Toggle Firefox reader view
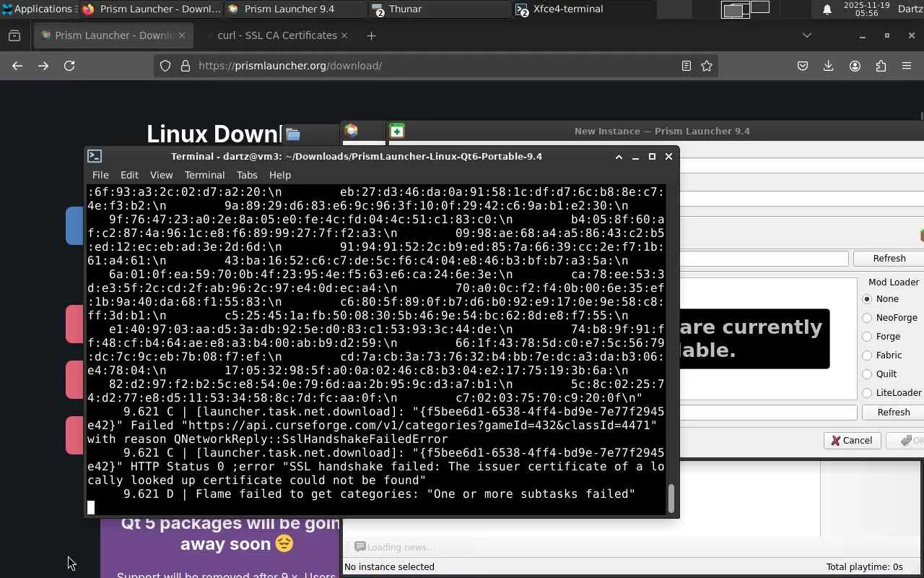 click(x=687, y=66)
